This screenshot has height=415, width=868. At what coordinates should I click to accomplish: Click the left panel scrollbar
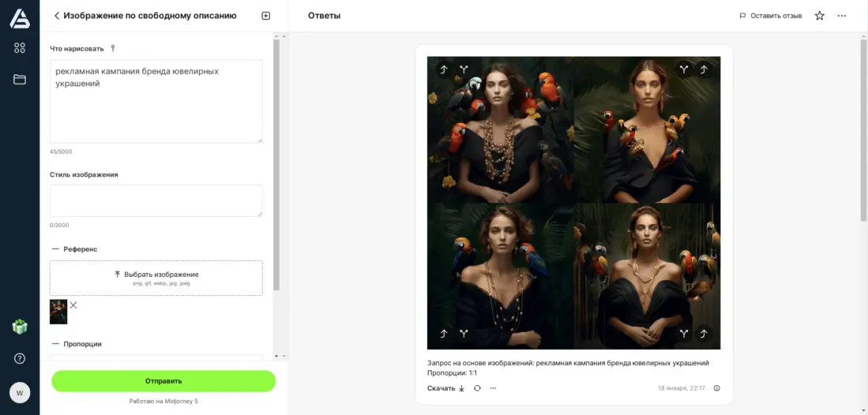pos(276,165)
